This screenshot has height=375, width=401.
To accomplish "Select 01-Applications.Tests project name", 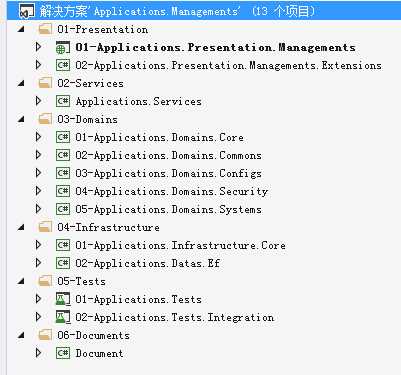I will [138, 299].
